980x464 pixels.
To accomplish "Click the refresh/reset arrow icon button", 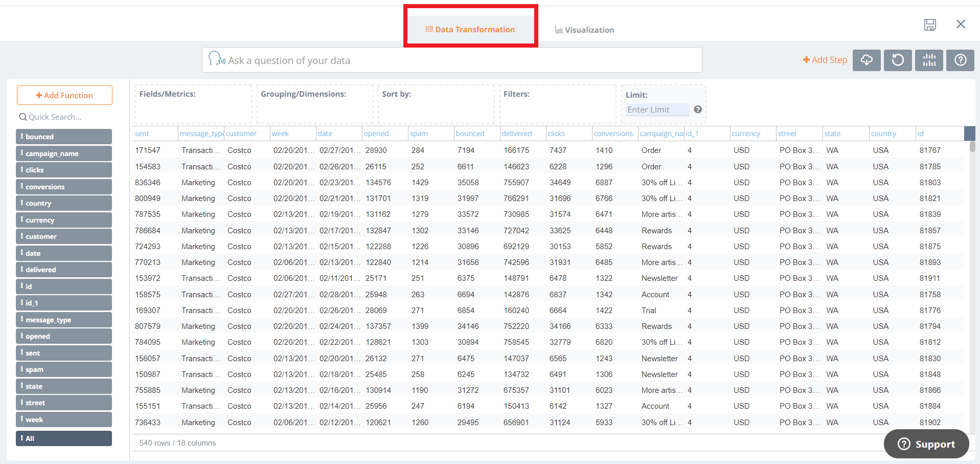I will point(898,60).
